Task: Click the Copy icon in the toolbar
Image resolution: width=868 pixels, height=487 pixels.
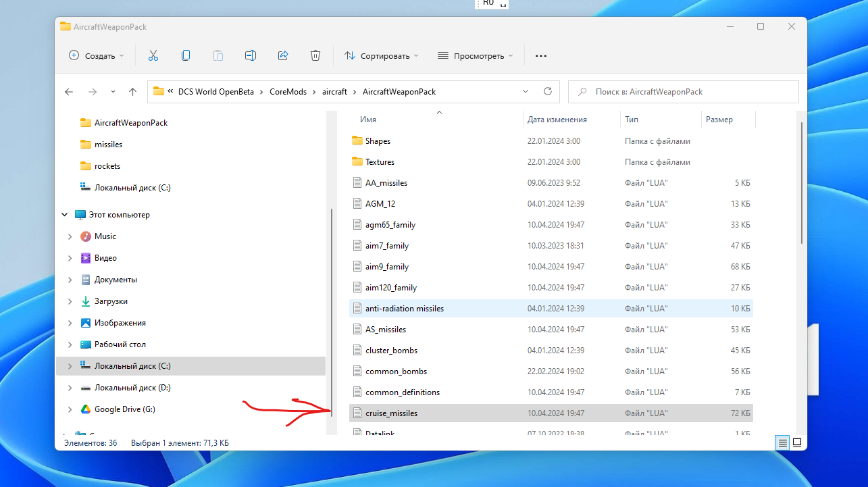Action: point(186,55)
